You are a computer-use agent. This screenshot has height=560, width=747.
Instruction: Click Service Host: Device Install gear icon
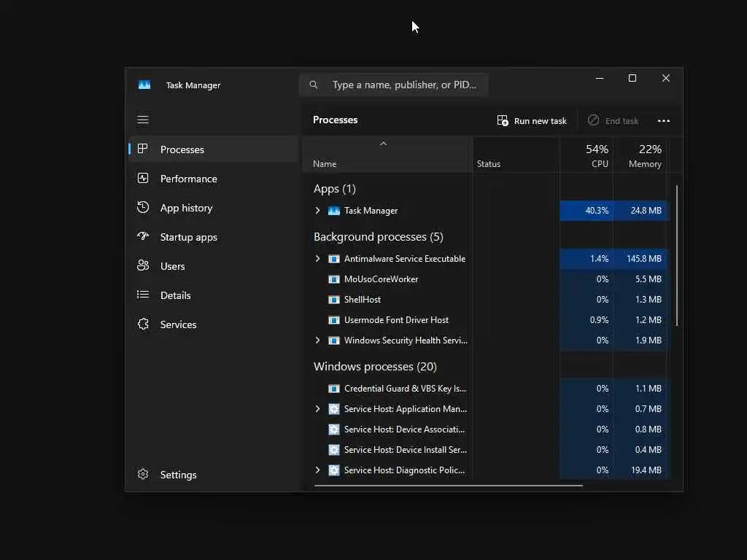pyautogui.click(x=334, y=449)
